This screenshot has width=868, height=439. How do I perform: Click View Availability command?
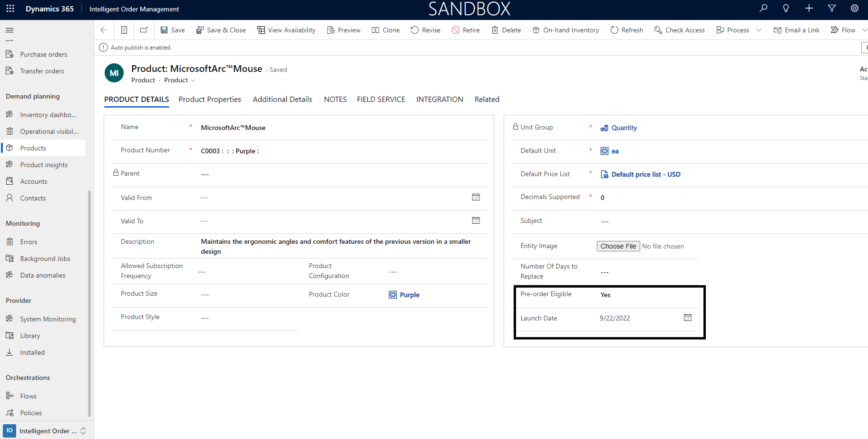(x=286, y=30)
